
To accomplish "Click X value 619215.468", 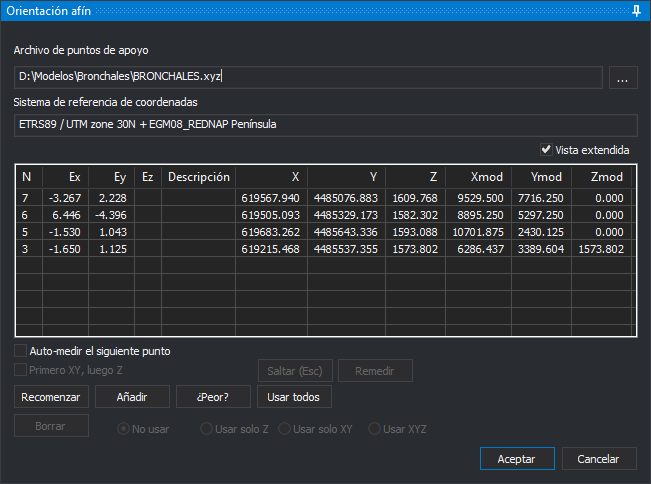I will tap(271, 249).
